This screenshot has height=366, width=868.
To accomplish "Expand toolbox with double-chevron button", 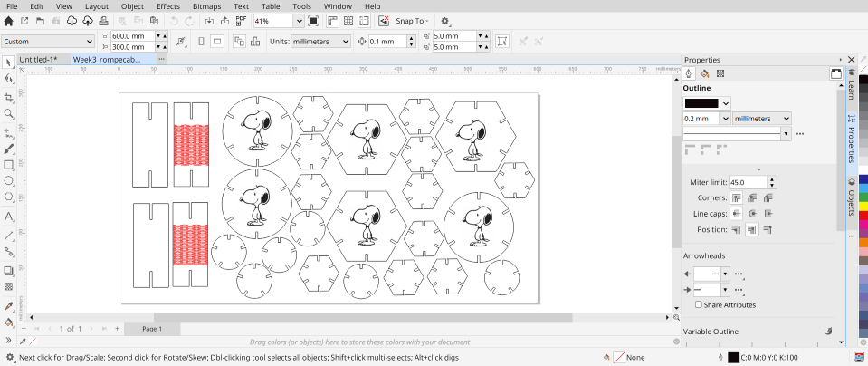I will click(8, 340).
